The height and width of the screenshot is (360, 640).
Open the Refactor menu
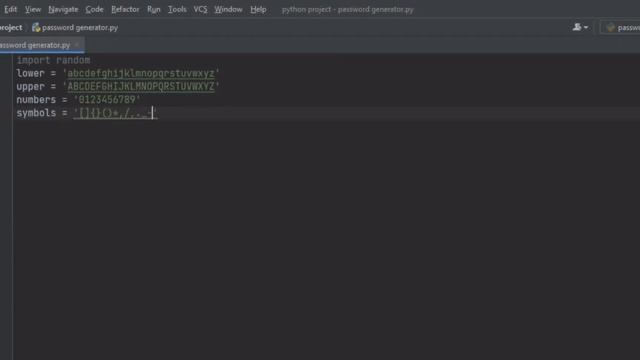click(125, 9)
